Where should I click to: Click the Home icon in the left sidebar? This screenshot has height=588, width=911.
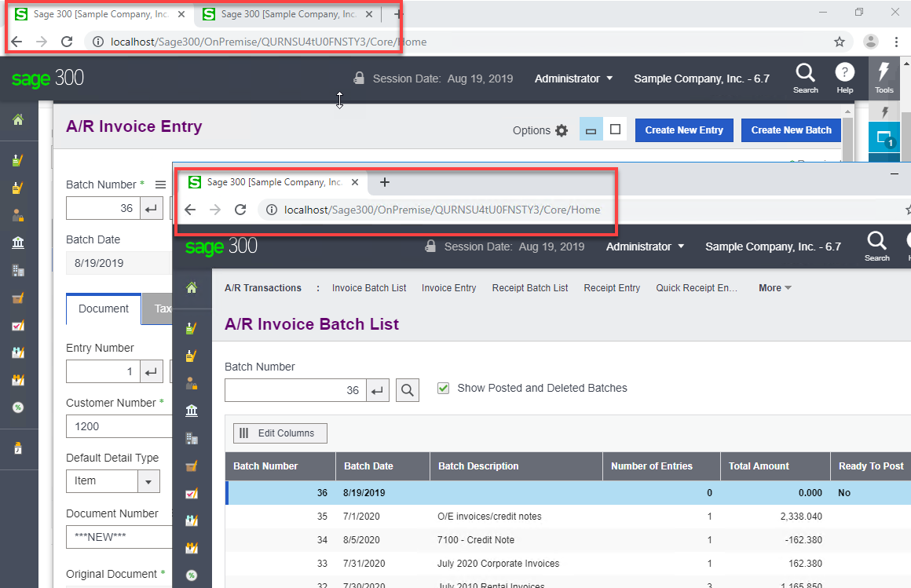20,120
